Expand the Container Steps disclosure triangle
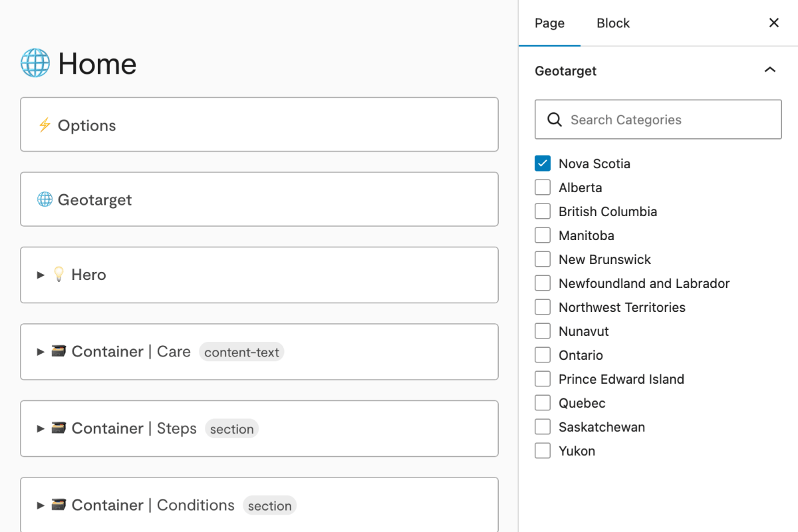The image size is (798, 532). pos(41,428)
